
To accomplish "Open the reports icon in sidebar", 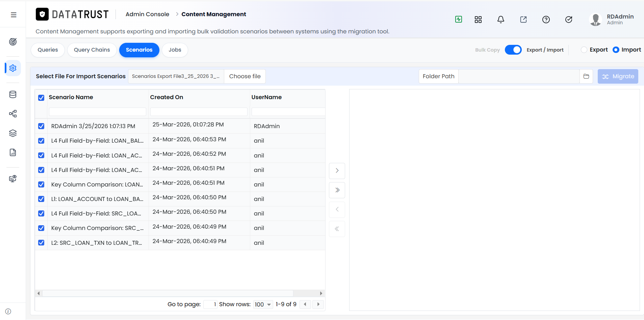I will click(13, 152).
